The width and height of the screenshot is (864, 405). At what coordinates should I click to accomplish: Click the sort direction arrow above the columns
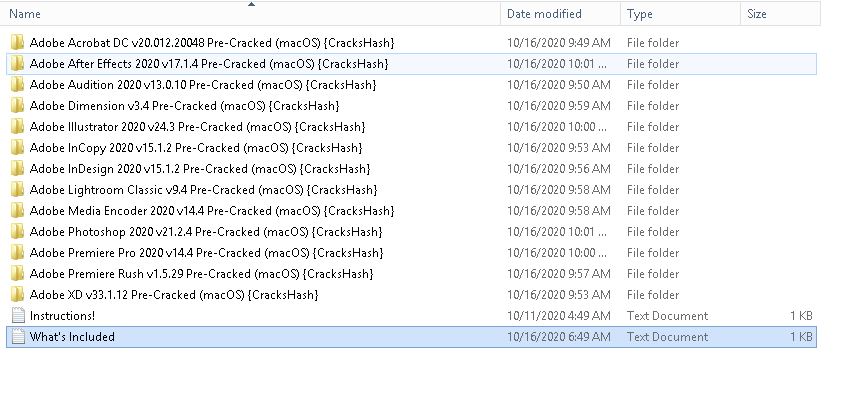[x=251, y=4]
